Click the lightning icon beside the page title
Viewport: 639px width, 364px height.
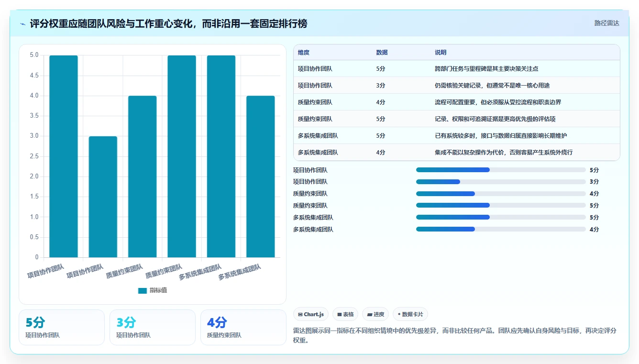tap(23, 24)
